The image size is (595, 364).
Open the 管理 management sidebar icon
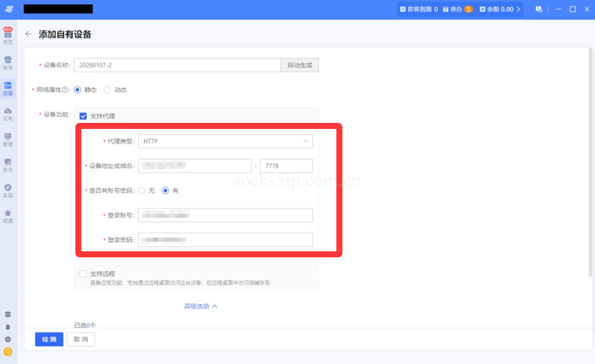(8, 140)
